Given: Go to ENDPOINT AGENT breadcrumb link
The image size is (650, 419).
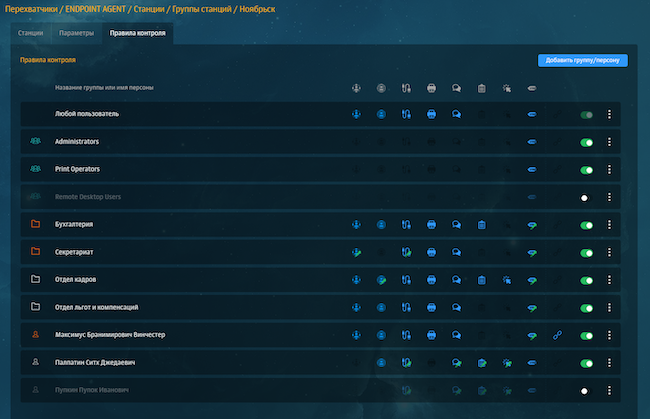Looking at the screenshot, I should pos(95,9).
